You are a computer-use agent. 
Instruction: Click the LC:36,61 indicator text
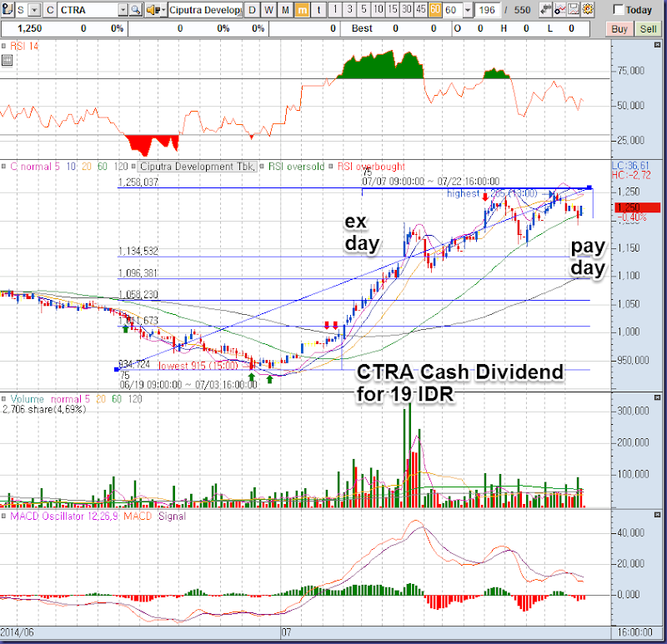(630, 166)
